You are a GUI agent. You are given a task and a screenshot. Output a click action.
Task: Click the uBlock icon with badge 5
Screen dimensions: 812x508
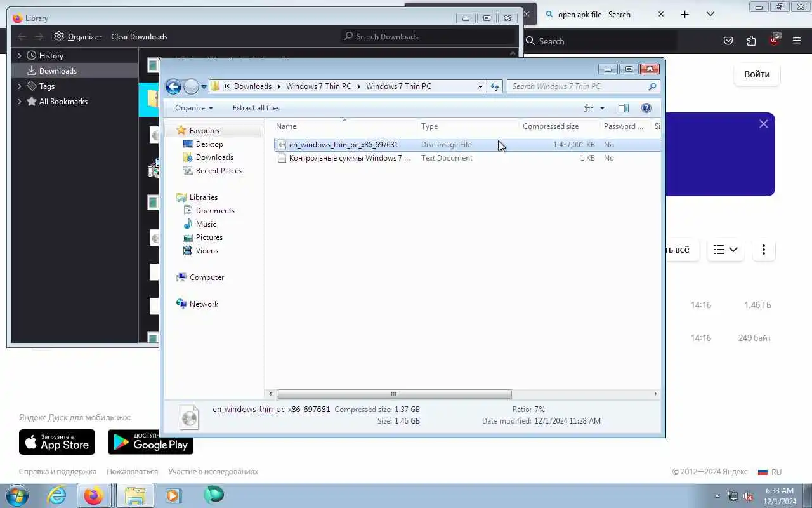[775, 40]
